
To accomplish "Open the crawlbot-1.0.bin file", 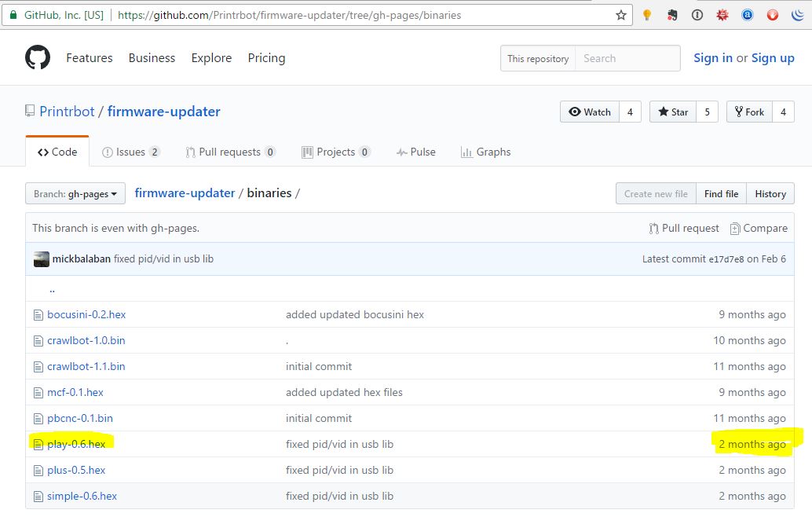I will pos(86,340).
